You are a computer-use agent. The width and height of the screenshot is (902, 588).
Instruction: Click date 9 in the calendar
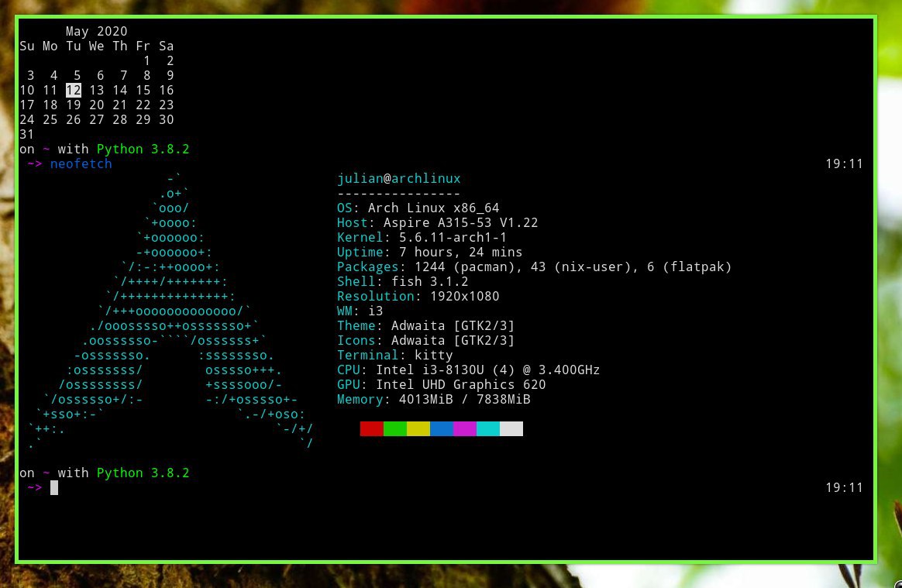(x=170, y=75)
